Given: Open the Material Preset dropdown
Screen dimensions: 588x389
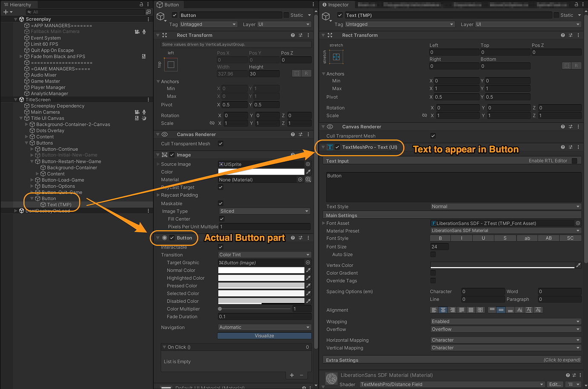Looking at the screenshot, I should 506,231.
